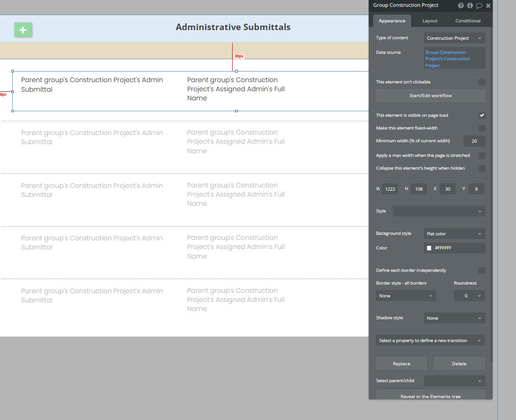Enable "Make this element fixed-width"
The height and width of the screenshot is (420, 516).
click(482, 128)
